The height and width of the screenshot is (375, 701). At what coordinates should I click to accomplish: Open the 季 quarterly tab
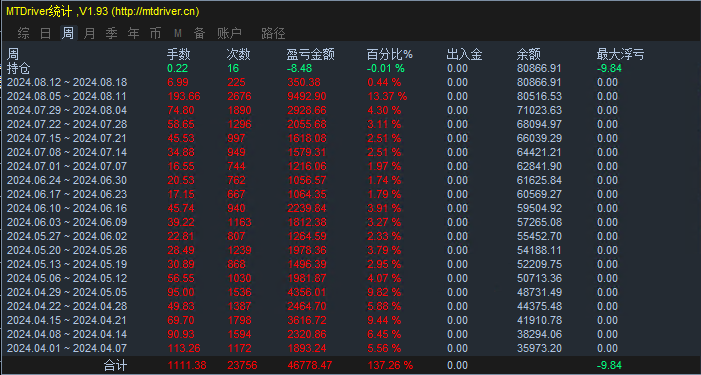click(x=111, y=33)
